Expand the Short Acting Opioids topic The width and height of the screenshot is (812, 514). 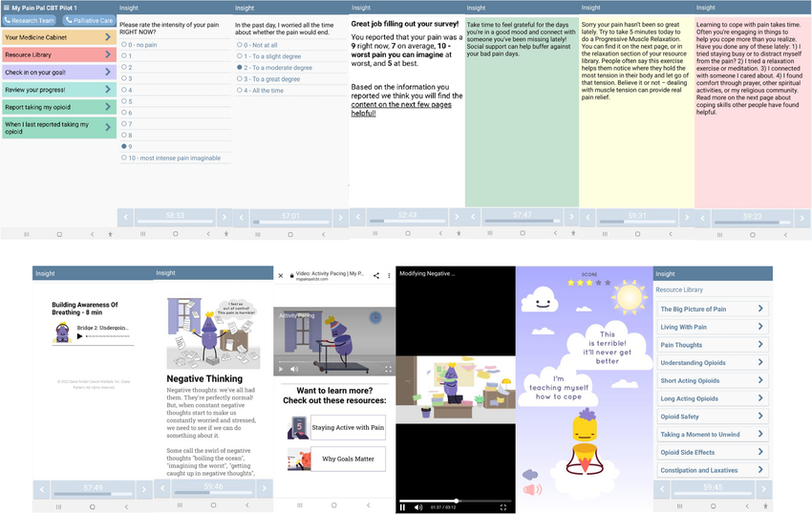click(712, 380)
